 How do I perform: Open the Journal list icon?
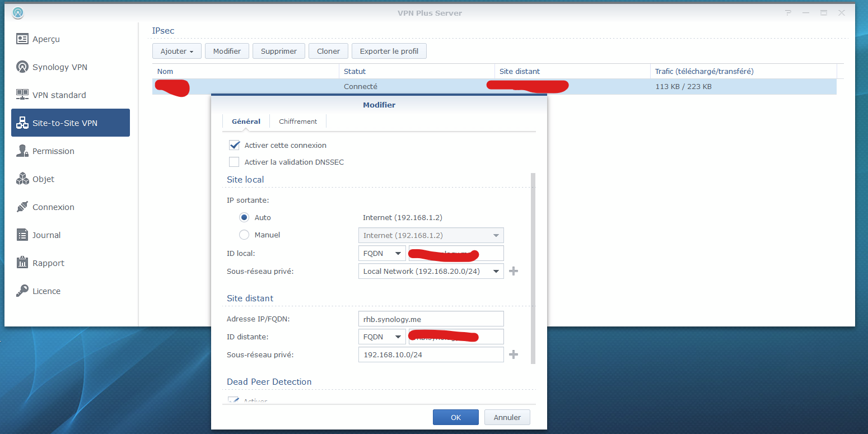22,235
